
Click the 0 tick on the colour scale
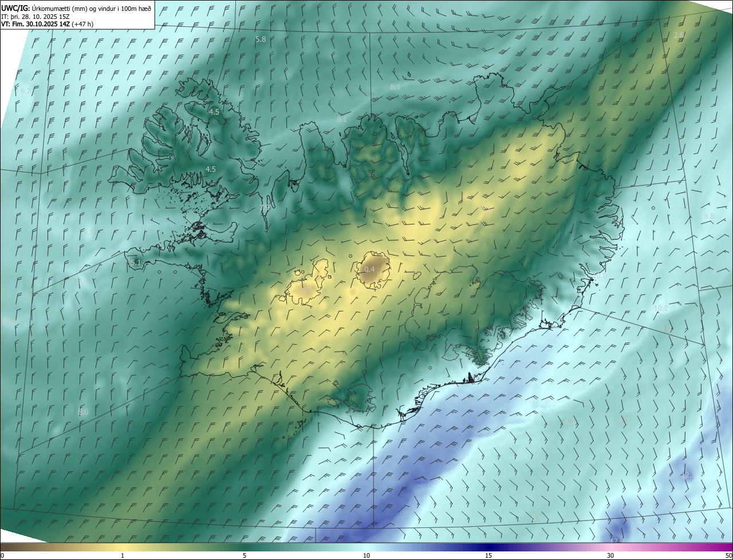tap(2, 555)
